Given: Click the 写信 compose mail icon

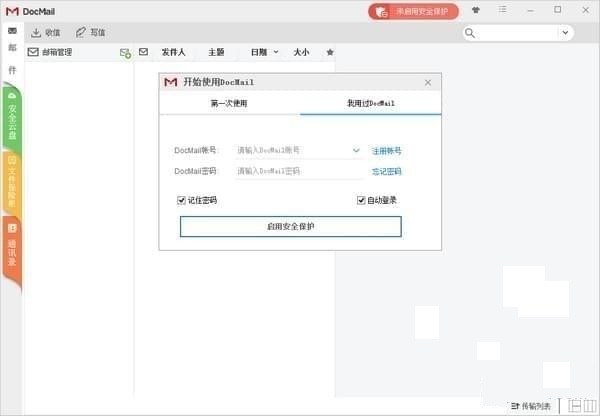Looking at the screenshot, I should click(x=81, y=32).
